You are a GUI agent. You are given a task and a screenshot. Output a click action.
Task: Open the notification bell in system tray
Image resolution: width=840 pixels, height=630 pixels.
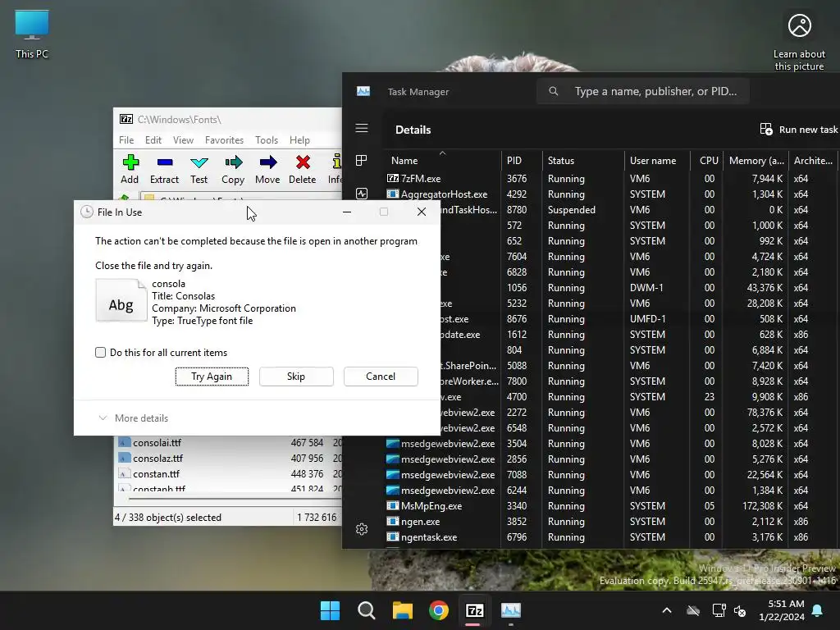pos(818,610)
